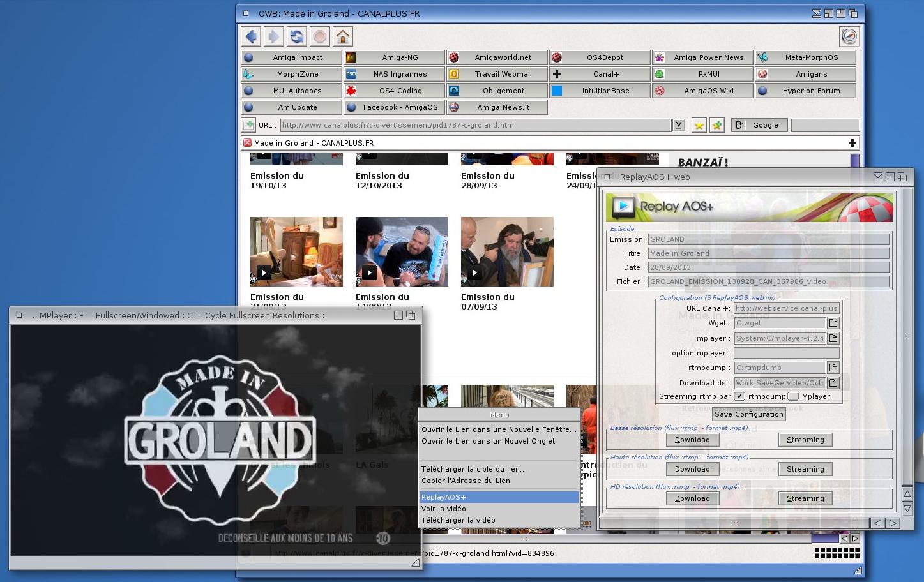Open the Amiga-NG bookmark
The image size is (924, 582).
[395, 57]
